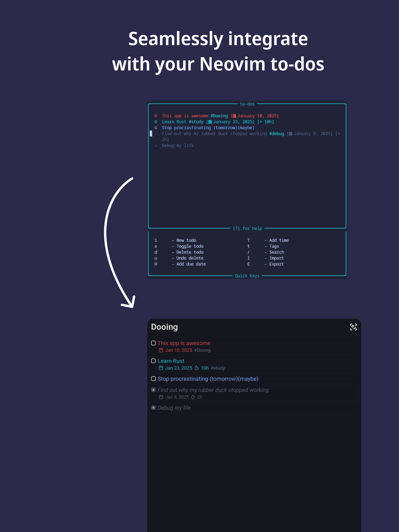Viewport: 399px width, 532px height.
Task: Click the timer icon beside 2h
Action: [193, 397]
